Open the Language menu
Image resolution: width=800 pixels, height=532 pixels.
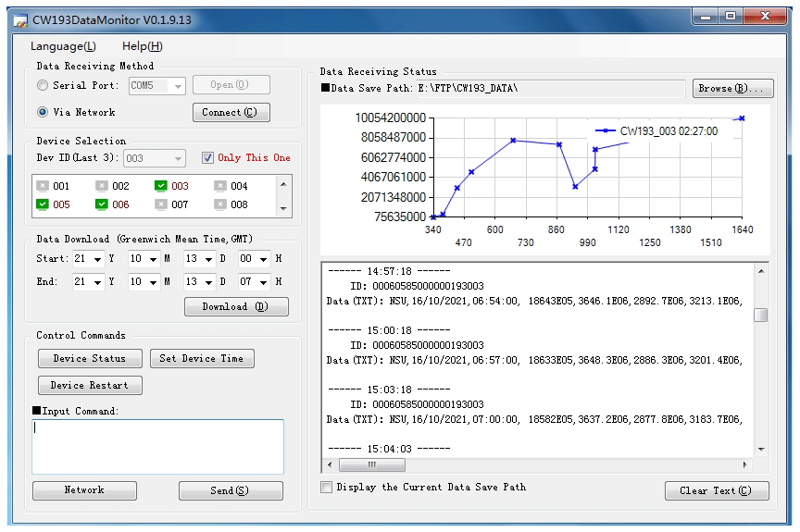point(63,46)
